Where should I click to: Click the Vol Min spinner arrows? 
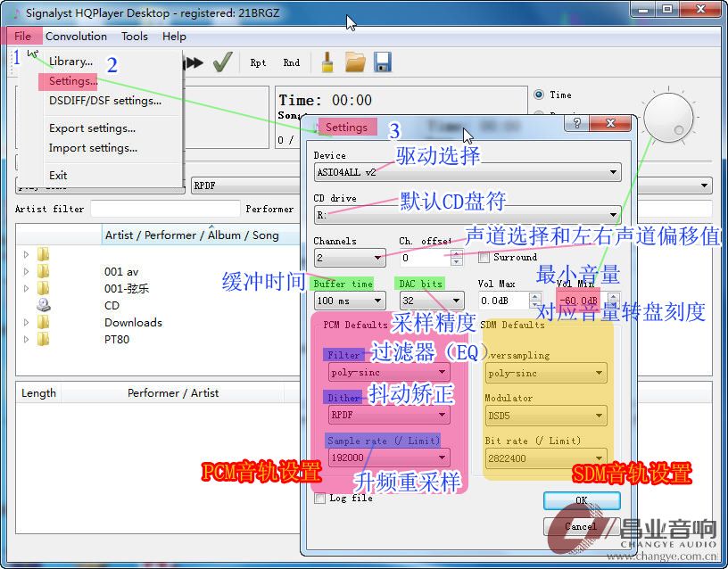coord(614,301)
